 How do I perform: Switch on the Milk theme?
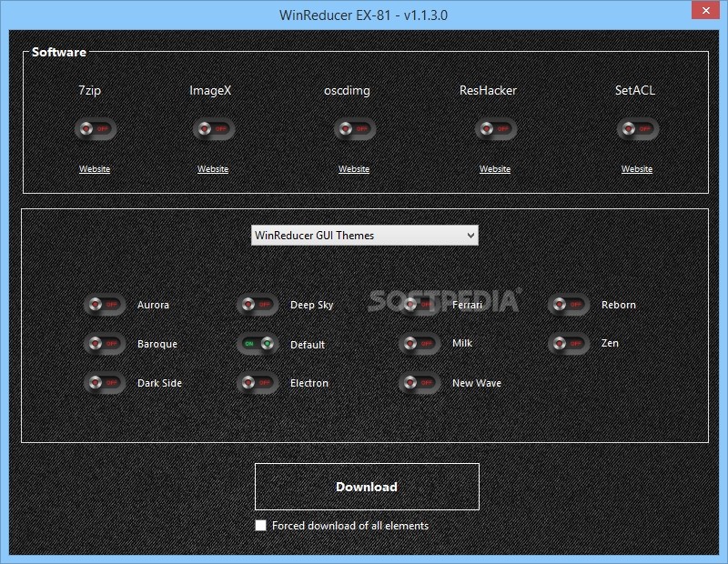420,344
